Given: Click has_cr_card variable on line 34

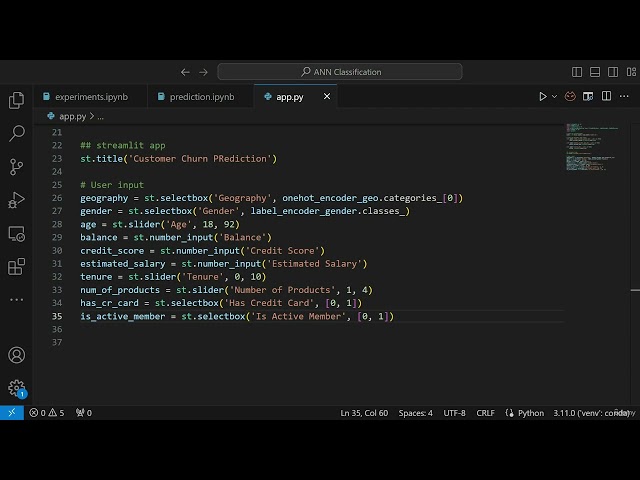Looking at the screenshot, I should (x=109, y=303).
